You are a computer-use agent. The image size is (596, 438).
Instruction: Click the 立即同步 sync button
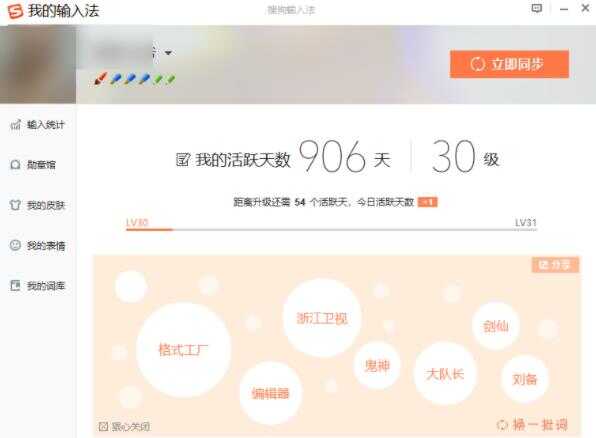coord(509,64)
